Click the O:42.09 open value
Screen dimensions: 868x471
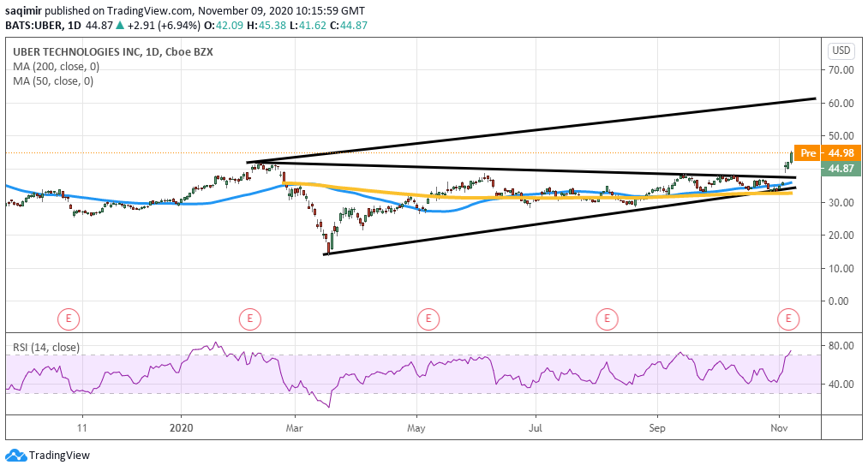[x=223, y=26]
